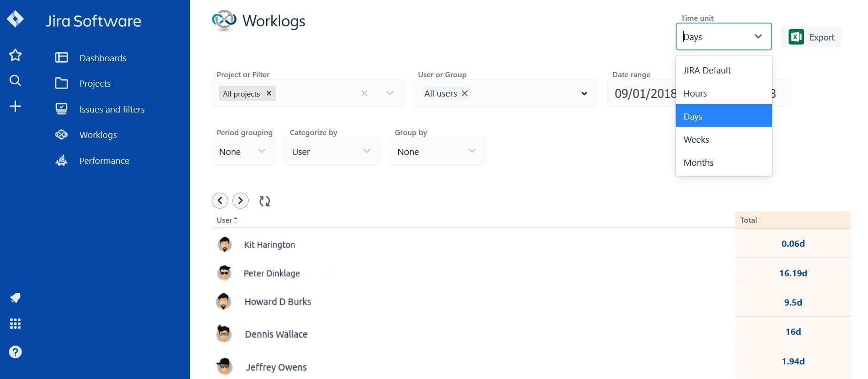
Task: Sort the table by Total column
Action: (750, 220)
